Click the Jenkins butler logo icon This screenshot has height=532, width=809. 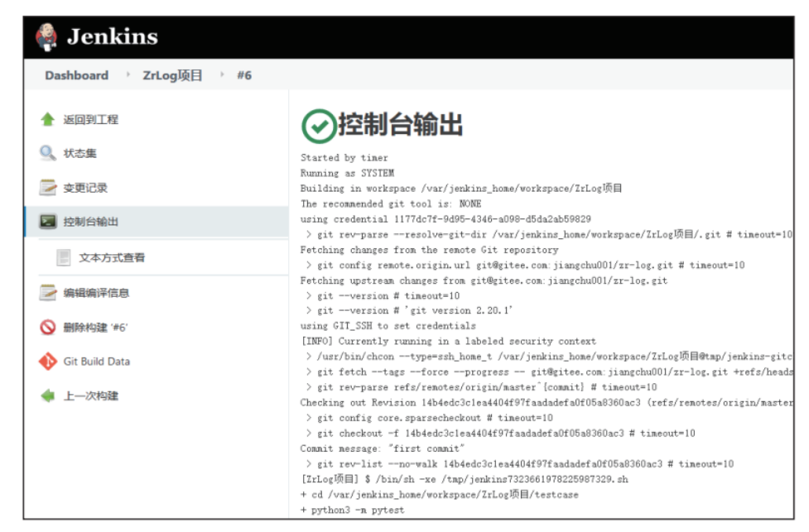[x=46, y=36]
